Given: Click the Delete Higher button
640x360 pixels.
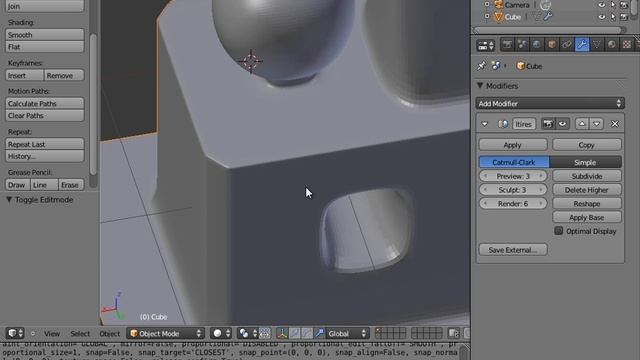Looking at the screenshot, I should pyautogui.click(x=587, y=190).
